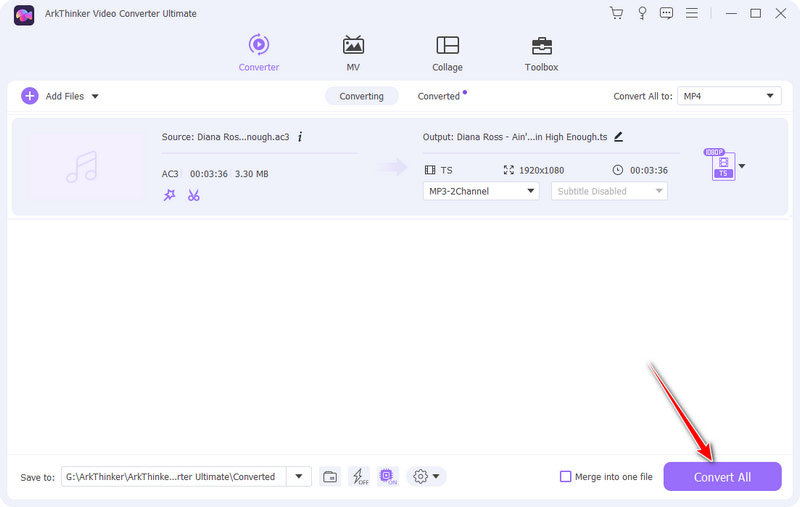
Task: Open the feedback chat bubble icon
Action: pos(666,13)
